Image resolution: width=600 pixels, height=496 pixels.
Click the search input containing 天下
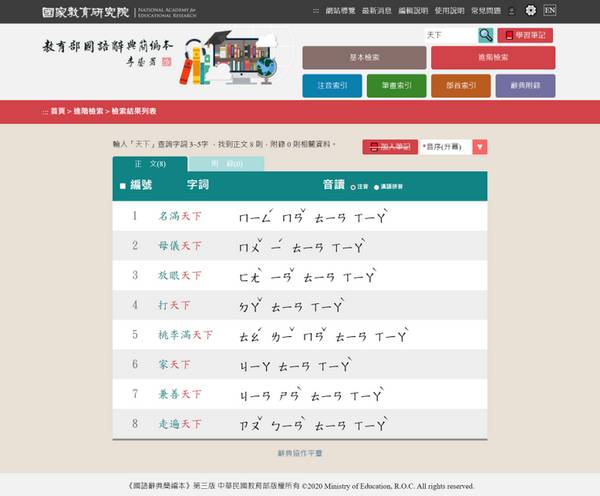[x=451, y=35]
